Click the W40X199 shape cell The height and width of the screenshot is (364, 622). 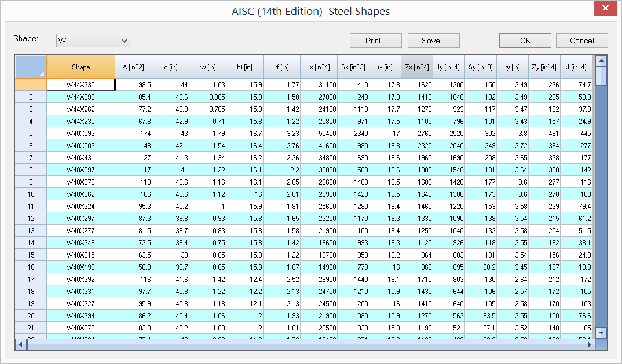(x=81, y=267)
